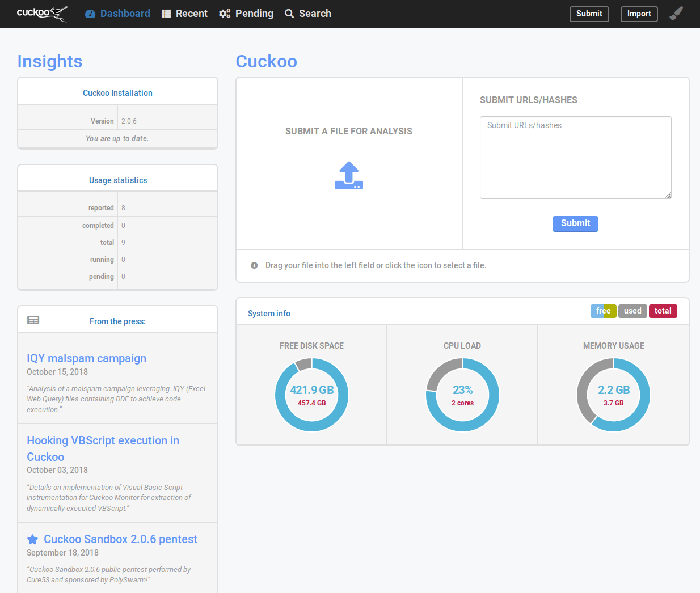Viewport: 700px width, 593px height.
Task: Click the 'September 18, 2018' date
Action: point(62,553)
